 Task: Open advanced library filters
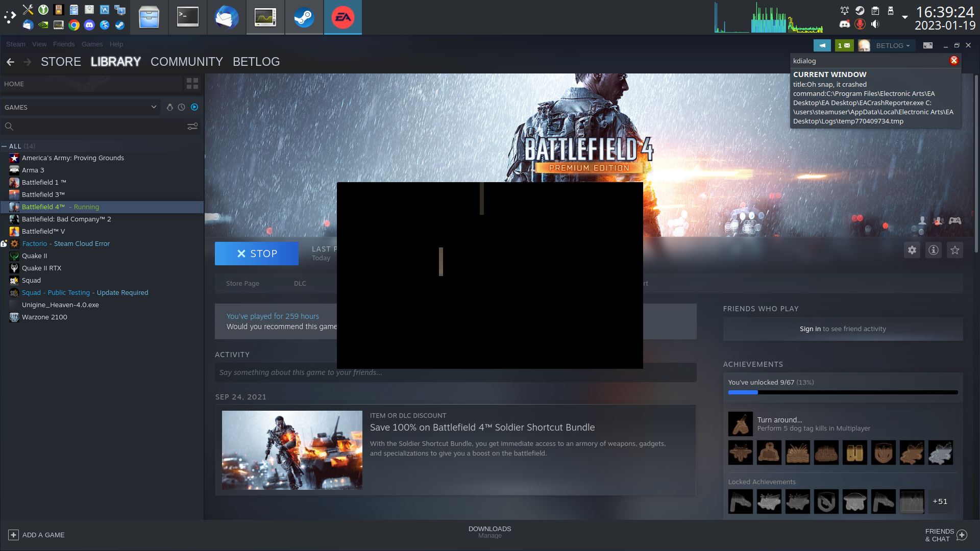[x=192, y=126]
